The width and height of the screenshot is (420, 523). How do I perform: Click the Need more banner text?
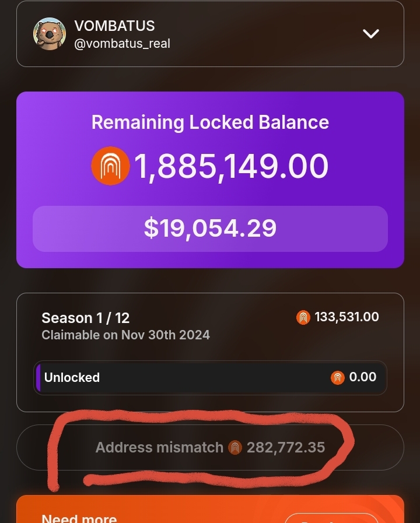click(79, 518)
